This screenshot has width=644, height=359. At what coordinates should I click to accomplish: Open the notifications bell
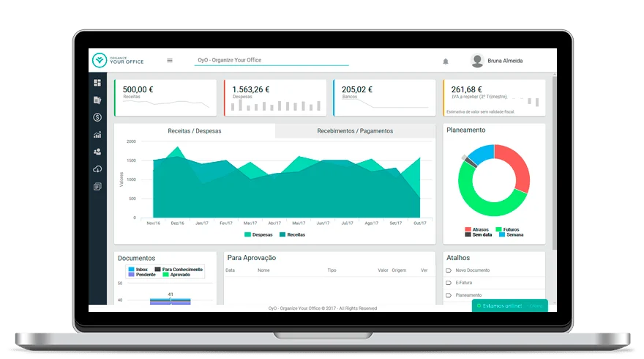[446, 62]
